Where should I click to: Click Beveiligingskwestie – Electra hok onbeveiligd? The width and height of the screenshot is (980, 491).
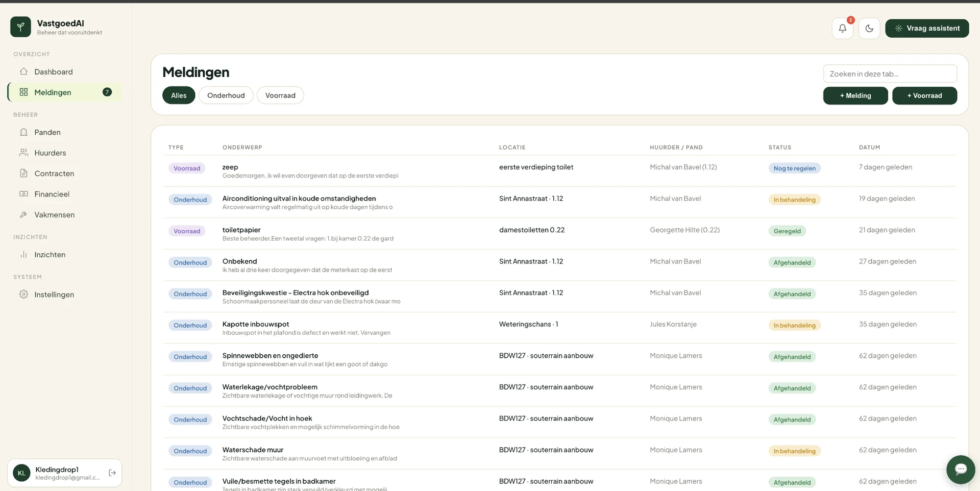(295, 293)
